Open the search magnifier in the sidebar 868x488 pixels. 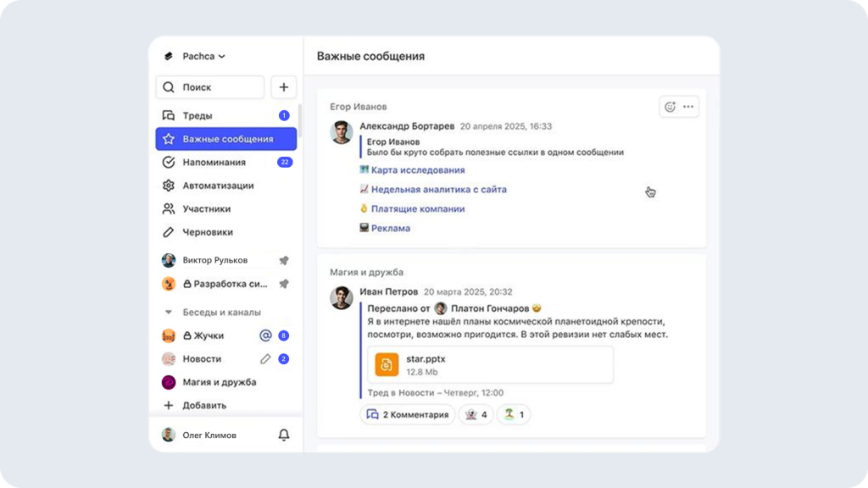[x=170, y=87]
